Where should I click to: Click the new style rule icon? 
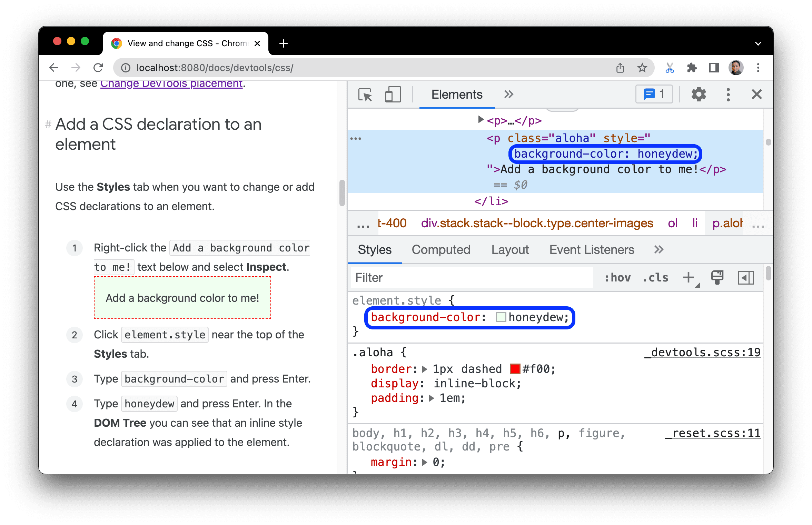point(688,278)
